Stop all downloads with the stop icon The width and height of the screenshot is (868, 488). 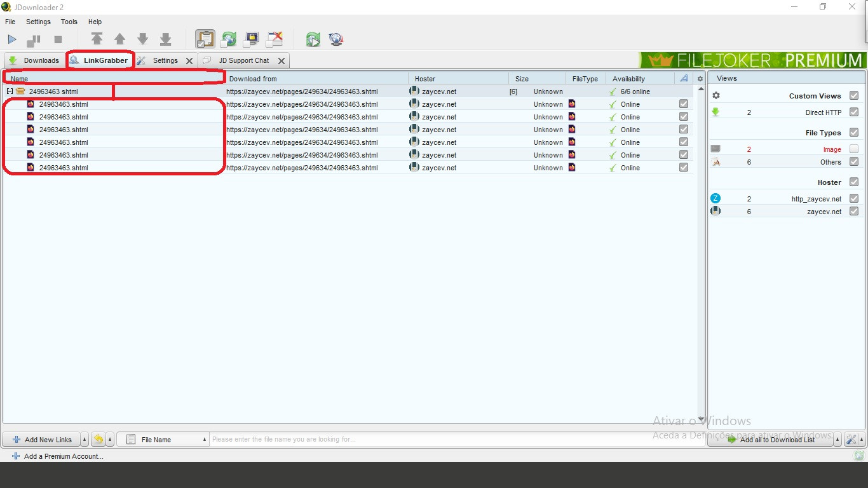pyautogui.click(x=58, y=40)
